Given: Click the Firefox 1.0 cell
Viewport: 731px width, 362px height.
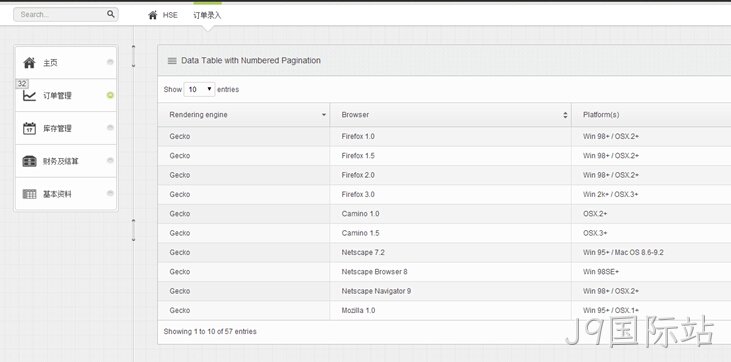Looking at the screenshot, I should pyautogui.click(x=450, y=137).
